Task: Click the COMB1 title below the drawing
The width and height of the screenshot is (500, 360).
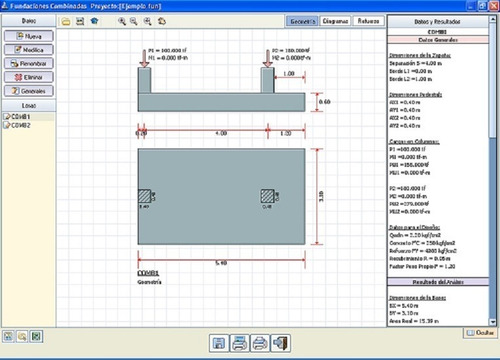Action: [x=148, y=273]
